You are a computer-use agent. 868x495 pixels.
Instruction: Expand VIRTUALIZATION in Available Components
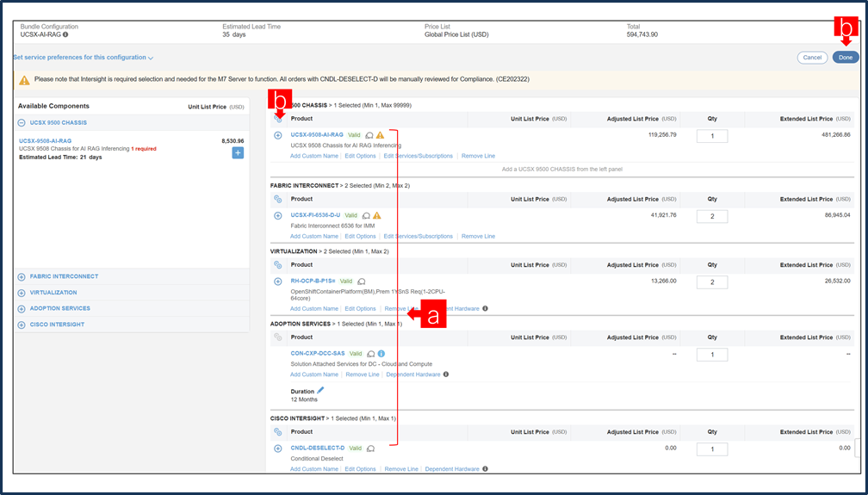click(22, 293)
